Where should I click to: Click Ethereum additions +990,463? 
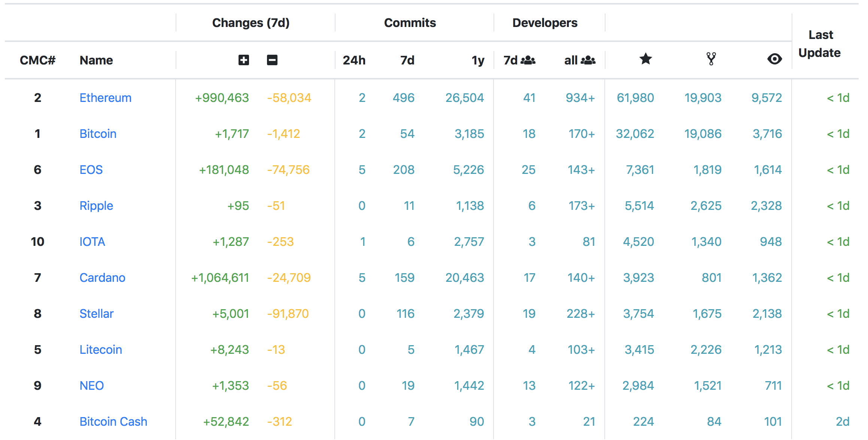pyautogui.click(x=222, y=98)
